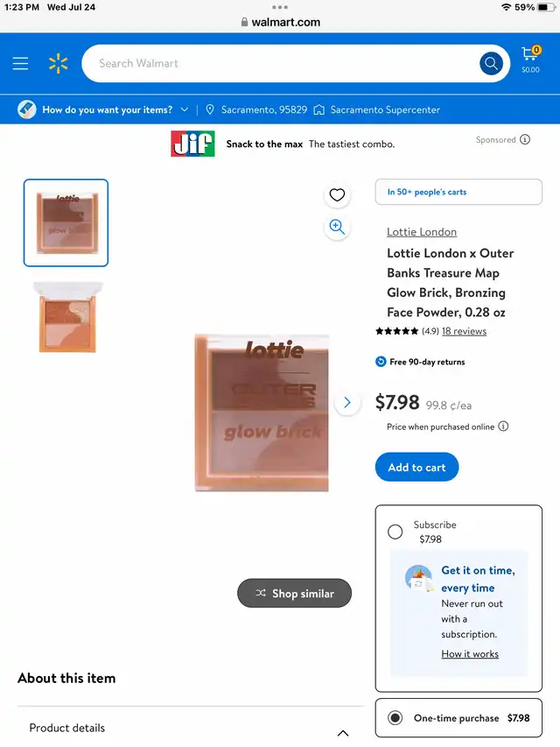Viewport: 560px width, 747px height.
Task: Select the Subscribe radio option
Action: 395,532
